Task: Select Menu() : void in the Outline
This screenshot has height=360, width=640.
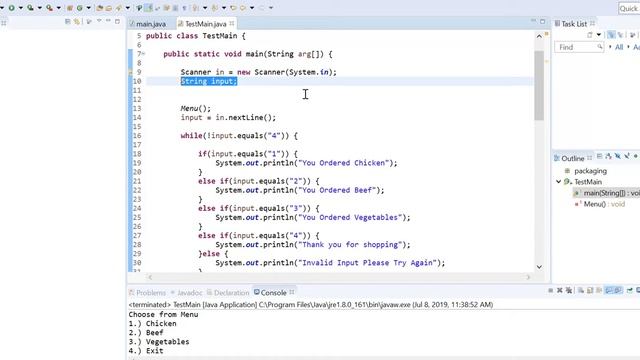Action: [x=604, y=204]
